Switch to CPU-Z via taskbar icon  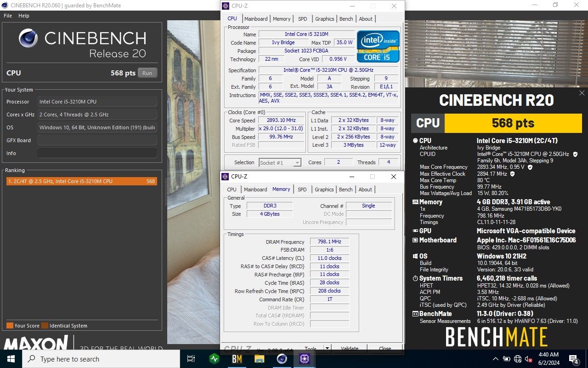pos(305,359)
